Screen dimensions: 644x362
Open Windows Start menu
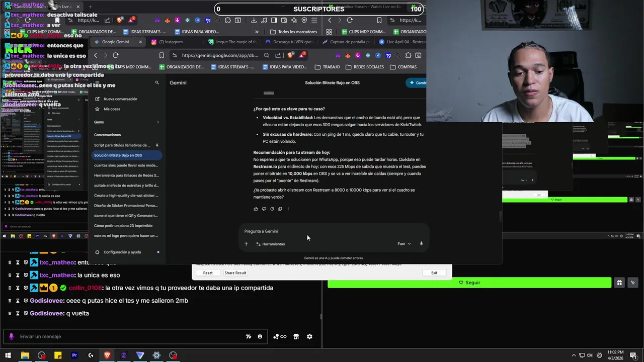tap(8, 355)
